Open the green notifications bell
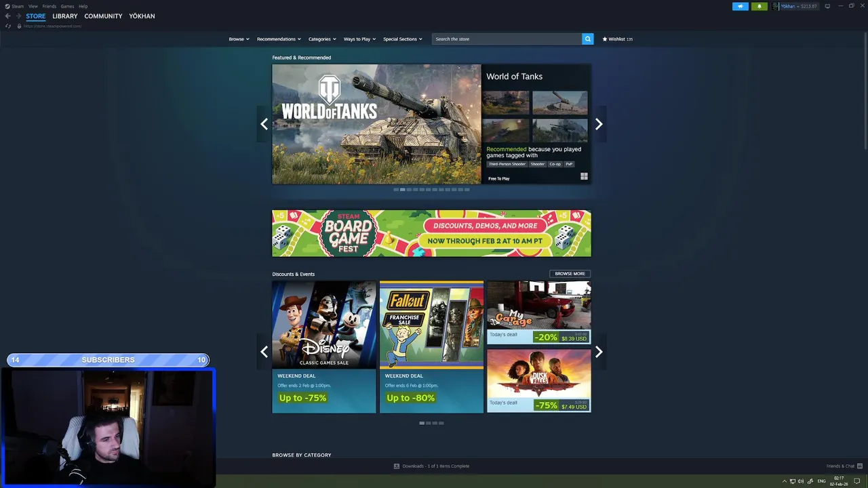 (759, 6)
